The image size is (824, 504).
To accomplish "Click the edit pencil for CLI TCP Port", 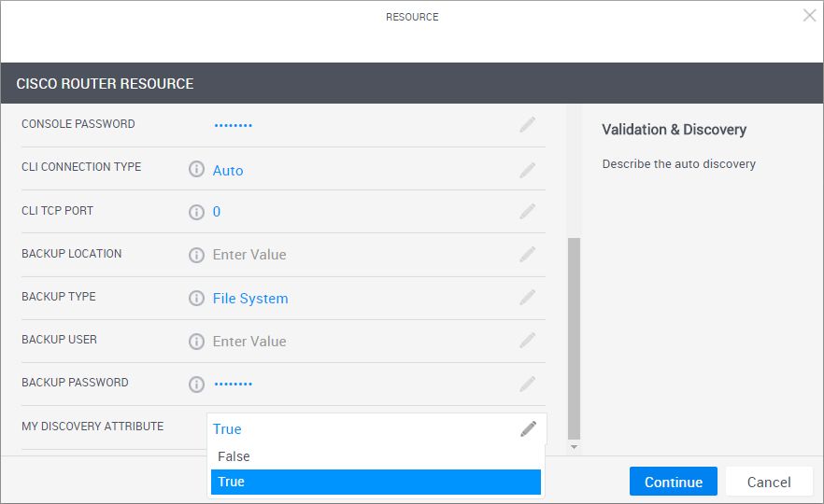I will click(x=528, y=212).
